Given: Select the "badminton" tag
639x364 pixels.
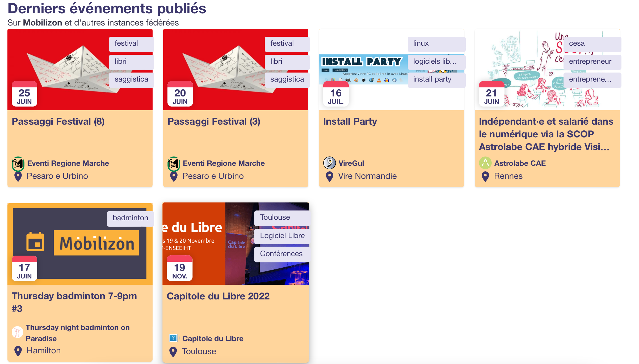Looking at the screenshot, I should pyautogui.click(x=130, y=218).
